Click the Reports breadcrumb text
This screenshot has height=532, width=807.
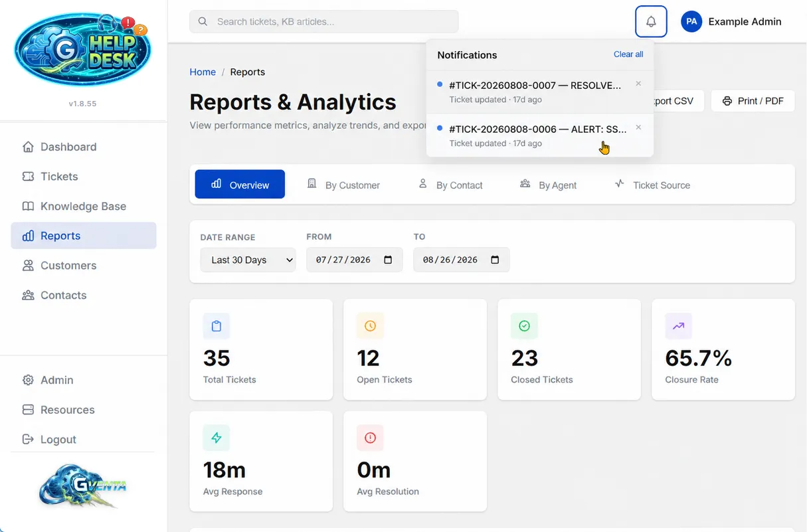click(248, 72)
